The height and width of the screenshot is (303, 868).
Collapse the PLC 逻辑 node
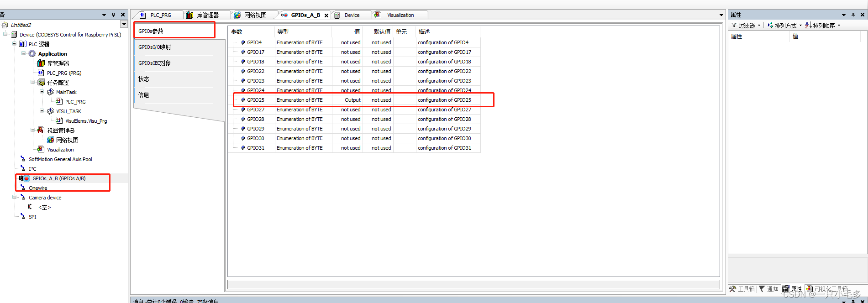tap(14, 43)
